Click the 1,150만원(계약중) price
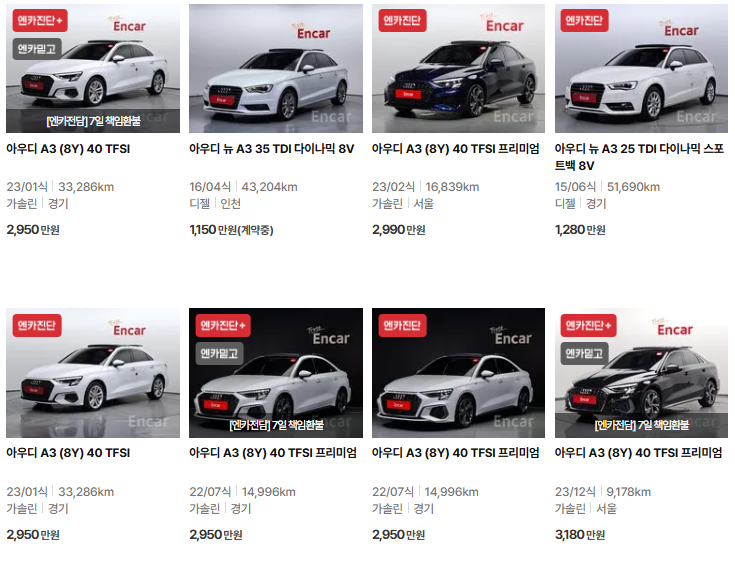The height and width of the screenshot is (569, 735). [231, 230]
